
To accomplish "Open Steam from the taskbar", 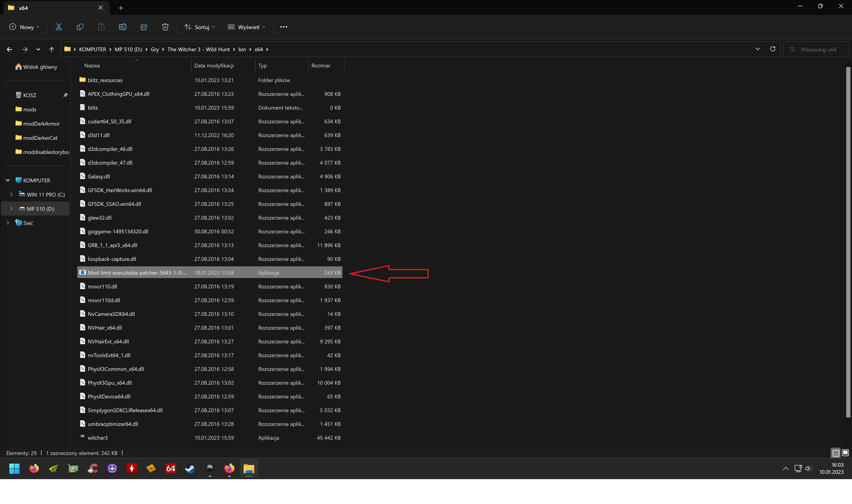I will (190, 469).
